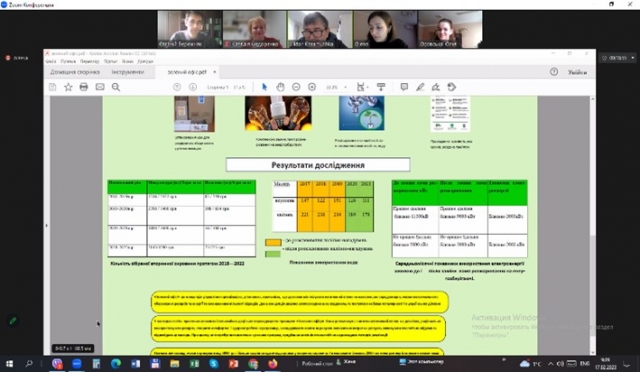Click the heading 'Результати дослідження'

point(318,165)
